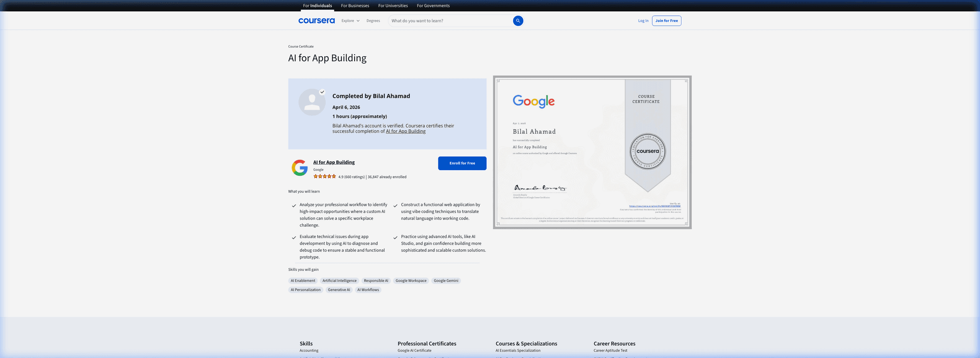Select the Responsible AI skill tag
Screen dimensions: 980x358
tap(376, 281)
